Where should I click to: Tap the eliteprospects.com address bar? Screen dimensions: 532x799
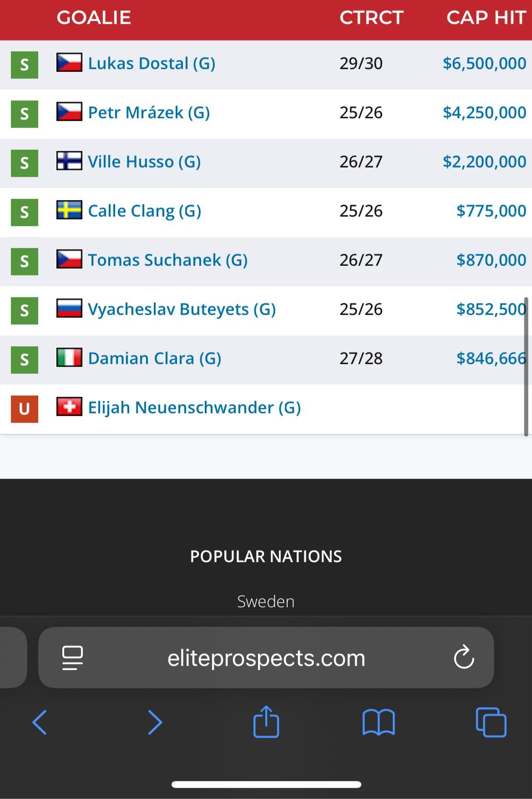click(266, 658)
